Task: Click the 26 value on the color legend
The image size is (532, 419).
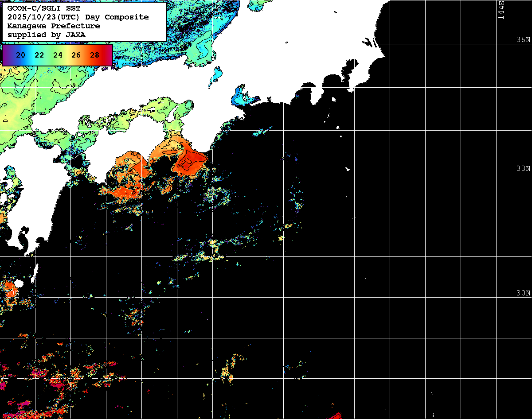Action: (76, 55)
